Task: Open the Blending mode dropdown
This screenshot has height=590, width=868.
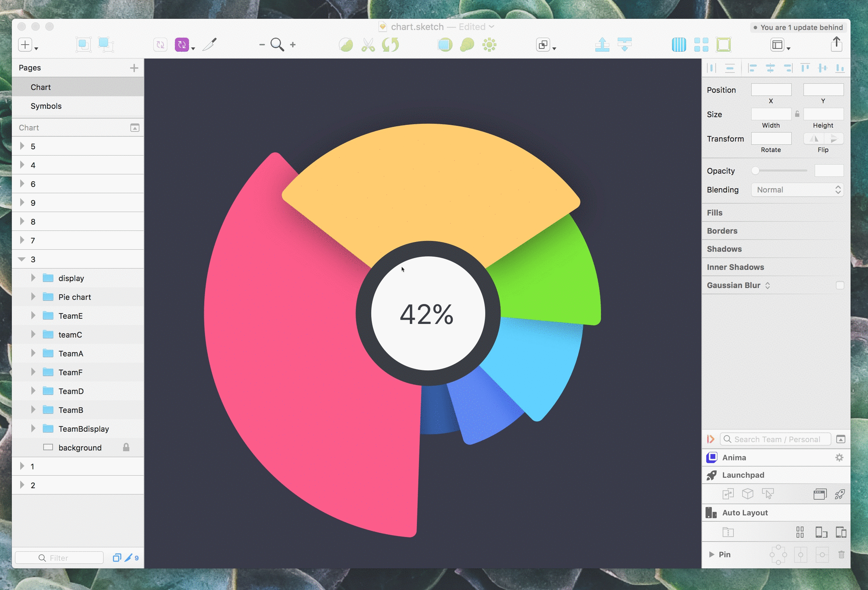Action: pos(797,190)
